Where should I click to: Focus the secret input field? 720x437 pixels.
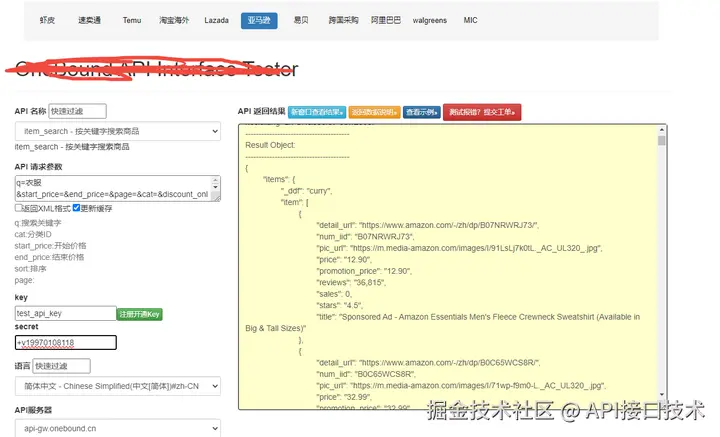point(66,342)
